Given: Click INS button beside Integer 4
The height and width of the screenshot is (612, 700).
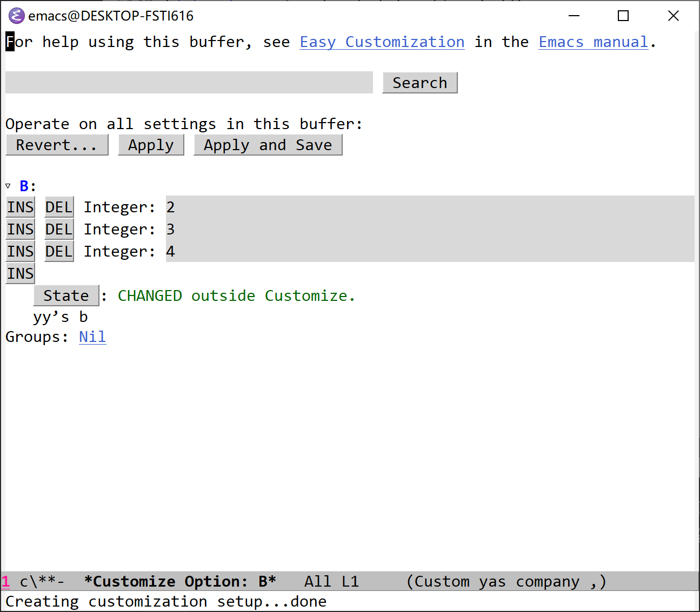Looking at the screenshot, I should coord(21,252).
